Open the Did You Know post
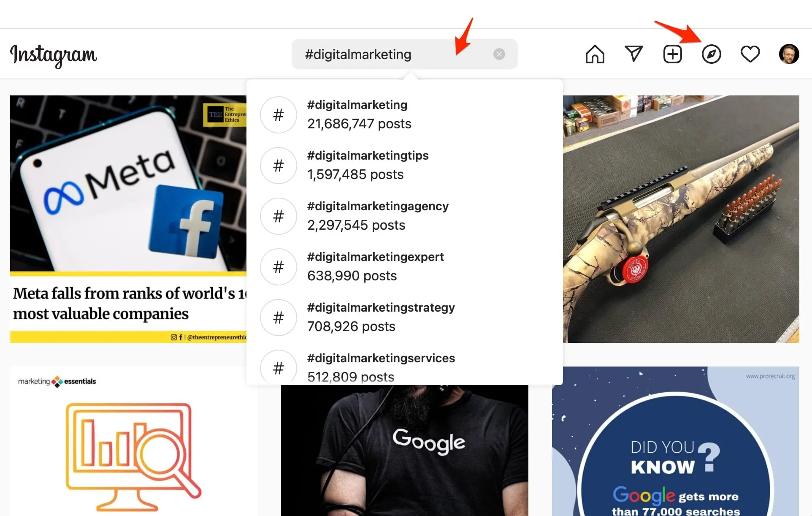812x516 pixels. click(x=675, y=443)
